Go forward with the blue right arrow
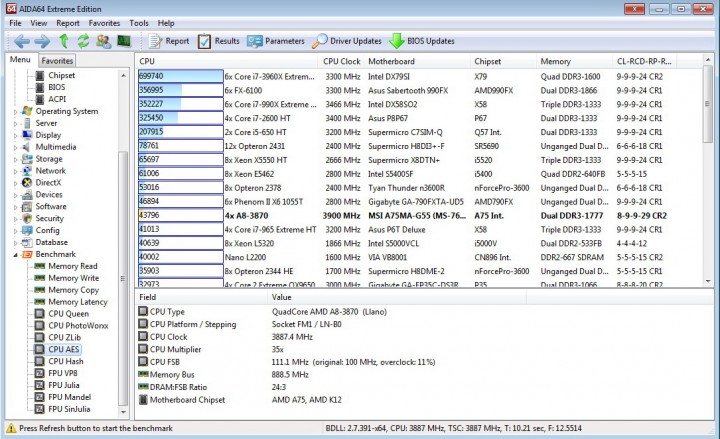Screen dimensions: 720x439 click(x=42, y=41)
